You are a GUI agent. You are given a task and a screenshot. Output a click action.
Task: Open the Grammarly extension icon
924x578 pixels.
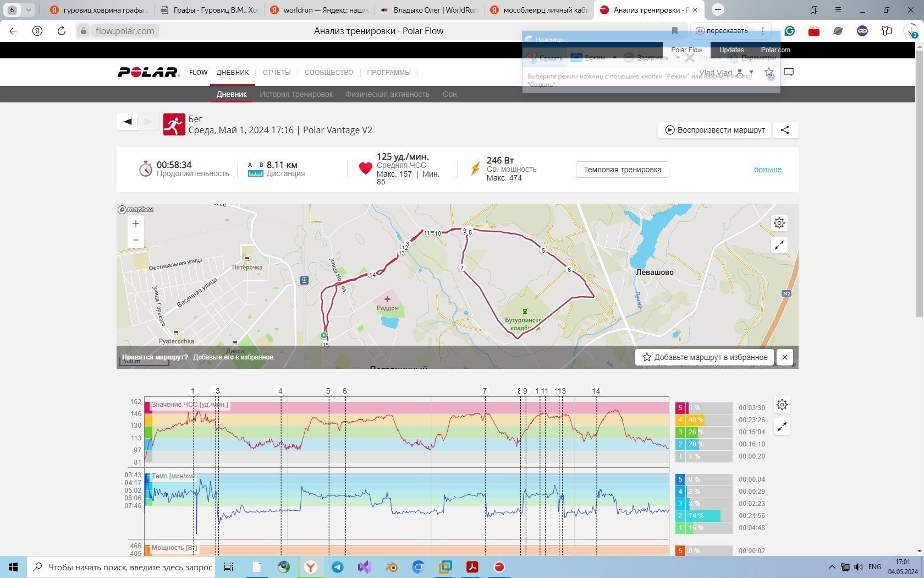pyautogui.click(x=790, y=31)
